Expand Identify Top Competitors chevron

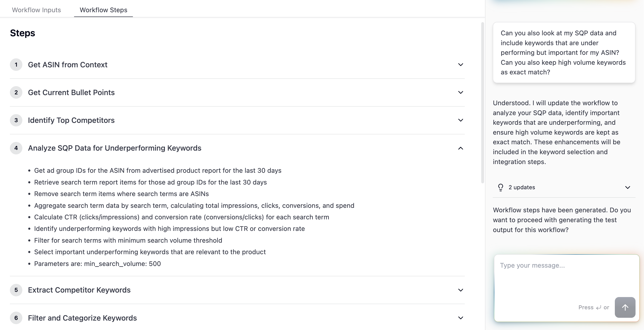click(x=461, y=120)
